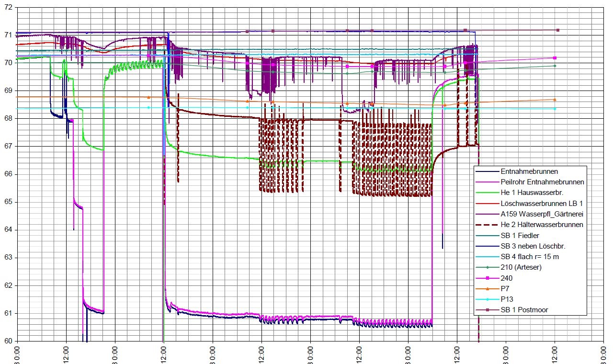Click the 72 label on the Y axis
613x364 pixels.
point(8,7)
